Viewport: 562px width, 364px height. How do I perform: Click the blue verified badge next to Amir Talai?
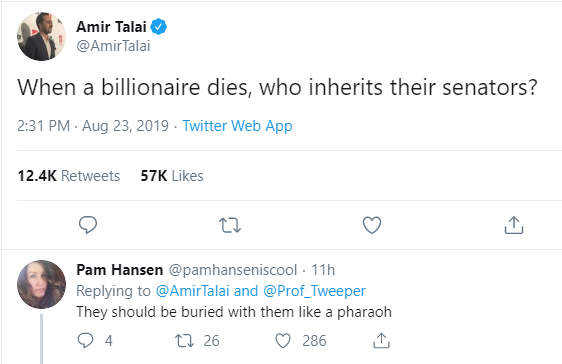pyautogui.click(x=158, y=27)
